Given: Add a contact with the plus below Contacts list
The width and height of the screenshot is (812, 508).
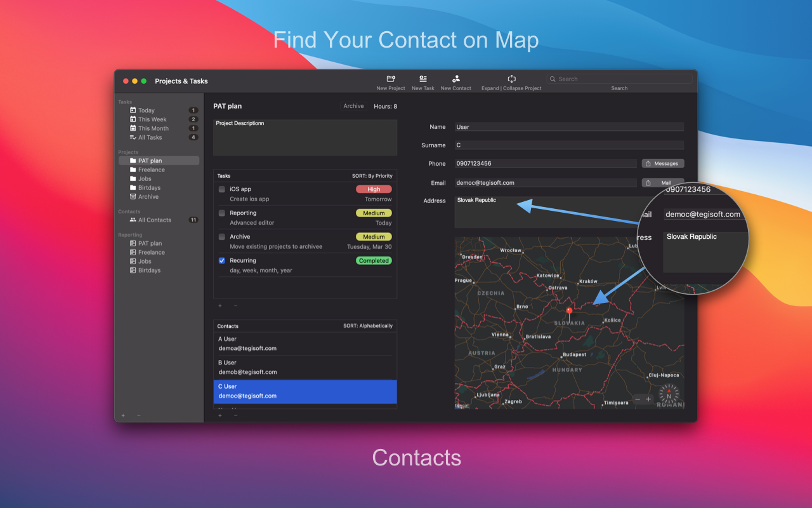Looking at the screenshot, I should click(219, 415).
